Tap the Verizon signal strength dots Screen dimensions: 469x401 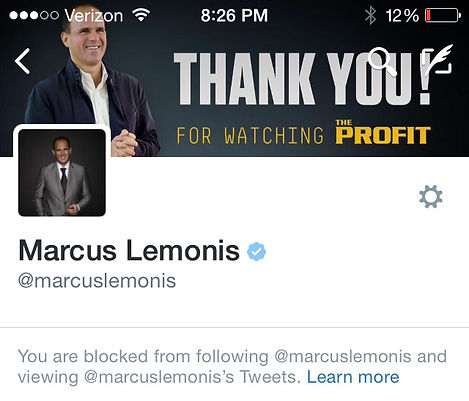34,15
